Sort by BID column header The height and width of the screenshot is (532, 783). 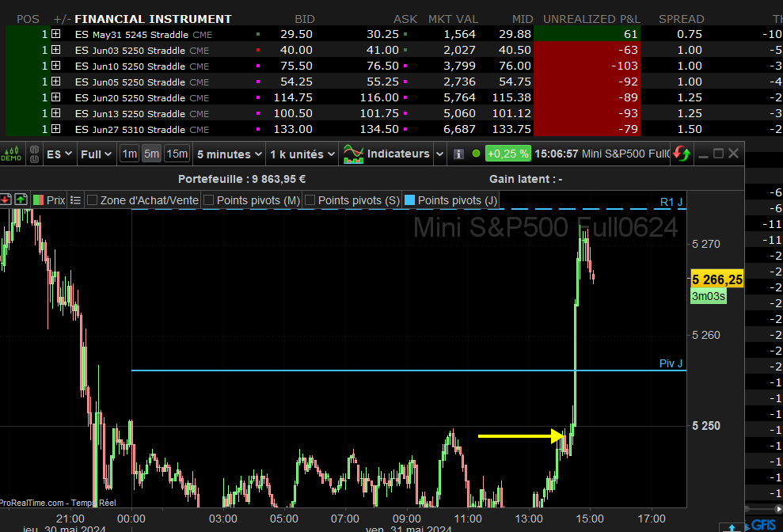[x=305, y=19]
